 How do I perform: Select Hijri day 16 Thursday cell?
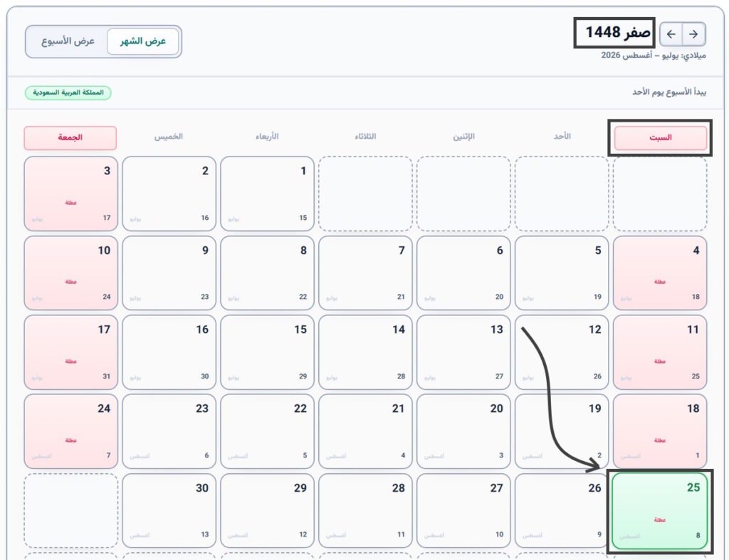169,352
